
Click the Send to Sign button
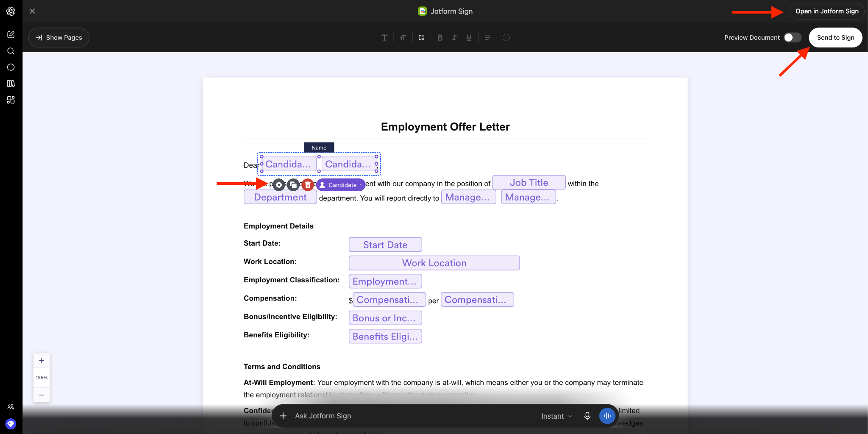coord(835,38)
